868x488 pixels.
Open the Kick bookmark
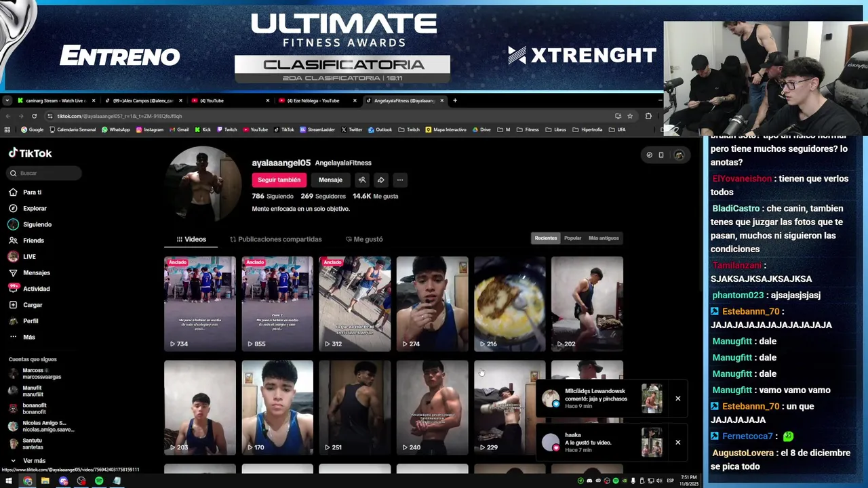pyautogui.click(x=202, y=129)
